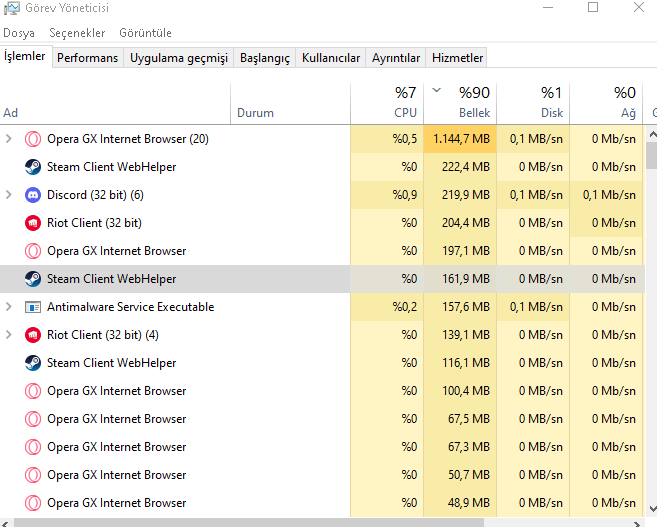The width and height of the screenshot is (657, 527).
Task: Click the Task Manager title bar icon
Action: [x=11, y=8]
